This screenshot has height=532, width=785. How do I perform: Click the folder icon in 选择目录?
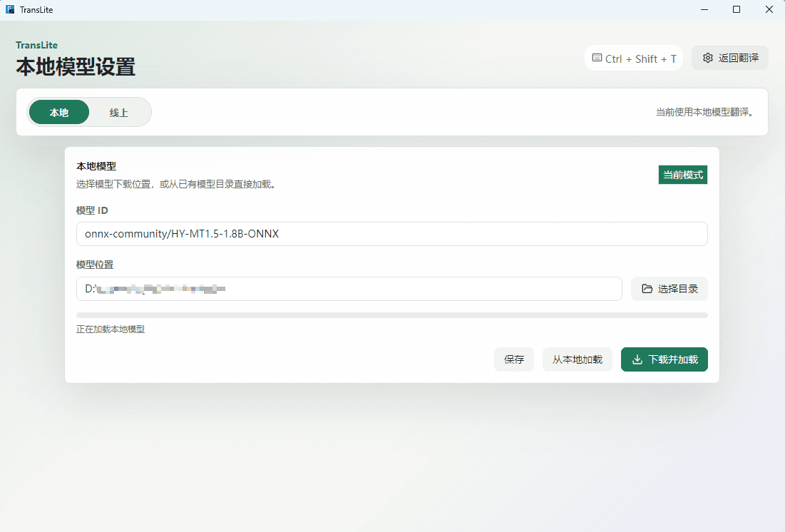(647, 289)
